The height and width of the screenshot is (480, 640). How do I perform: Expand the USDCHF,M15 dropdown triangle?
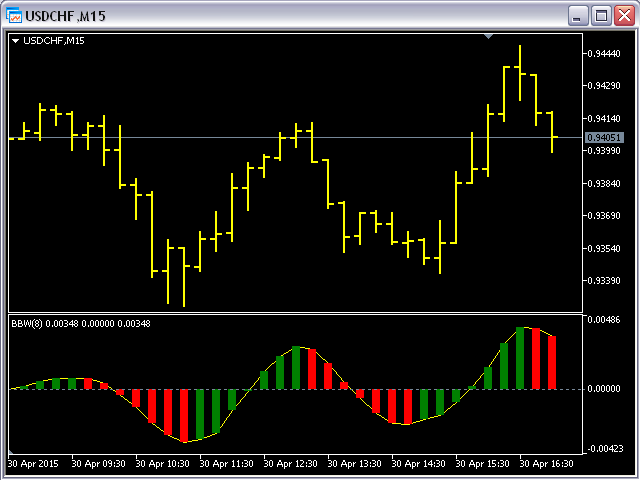click(x=16, y=41)
